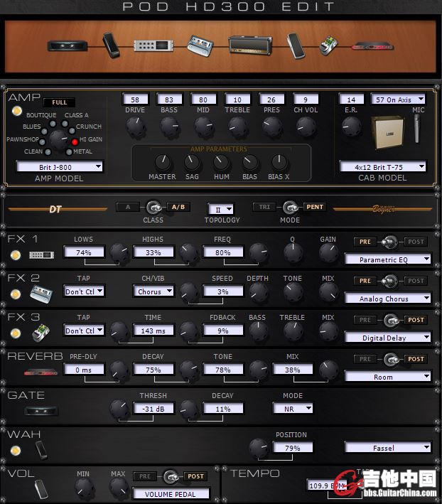Open the Gate mode NR dropdown
This screenshot has height=504, width=442.
pos(292,409)
